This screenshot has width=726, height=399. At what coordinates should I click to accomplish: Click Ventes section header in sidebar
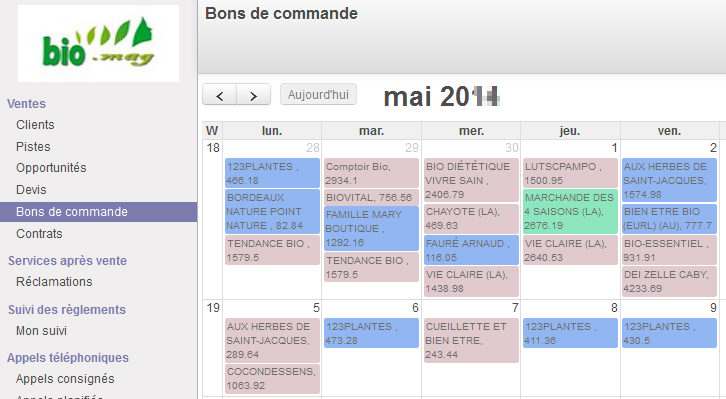coord(26,104)
